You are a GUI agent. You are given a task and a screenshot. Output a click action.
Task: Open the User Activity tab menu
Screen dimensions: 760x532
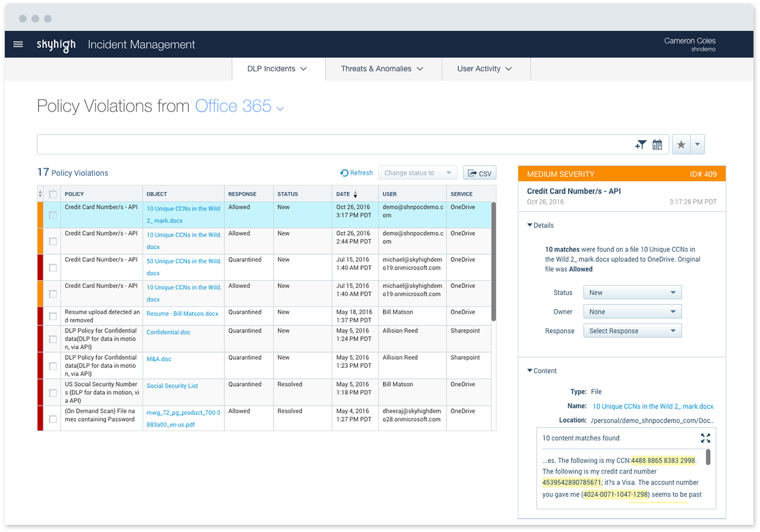pos(485,69)
